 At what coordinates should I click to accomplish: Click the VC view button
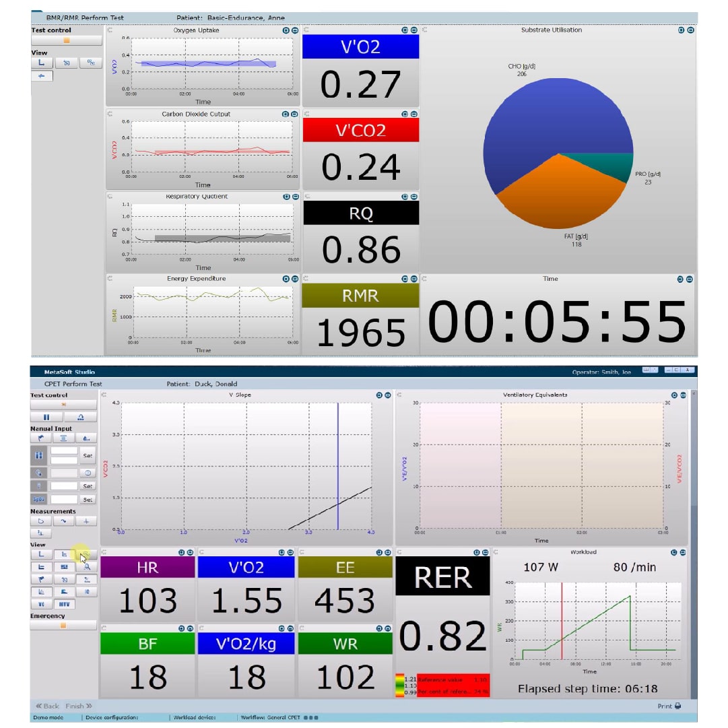41,604
